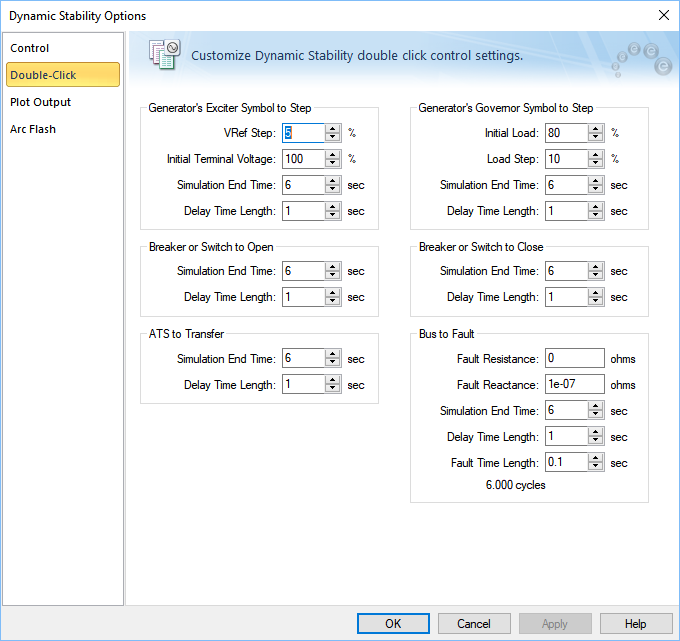This screenshot has height=641, width=680.
Task: Select Arc Flash in the sidebar
Action: pos(33,129)
